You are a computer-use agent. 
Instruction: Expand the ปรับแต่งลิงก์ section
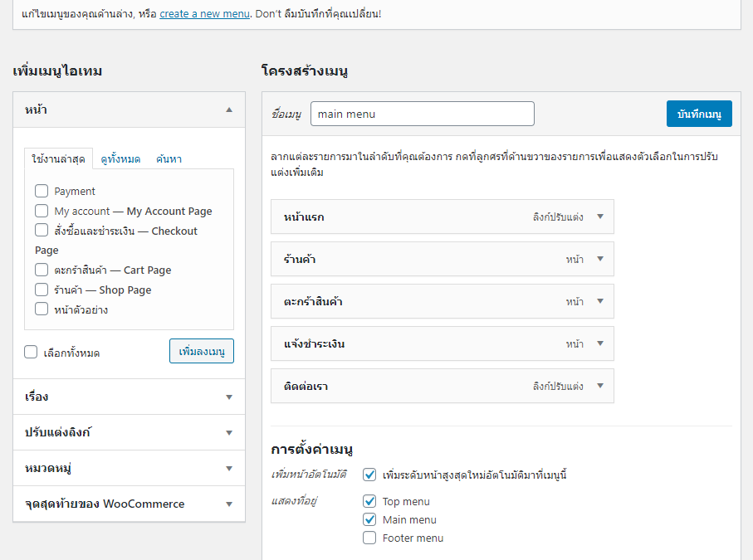[130, 432]
